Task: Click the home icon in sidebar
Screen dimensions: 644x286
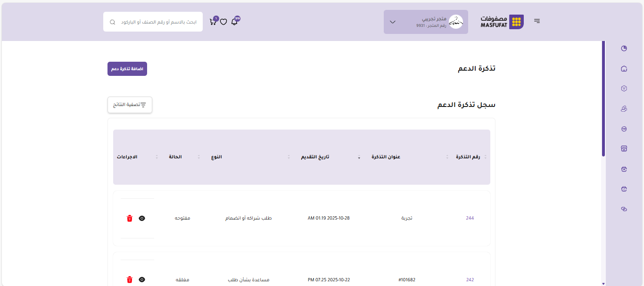Action: coord(624,69)
